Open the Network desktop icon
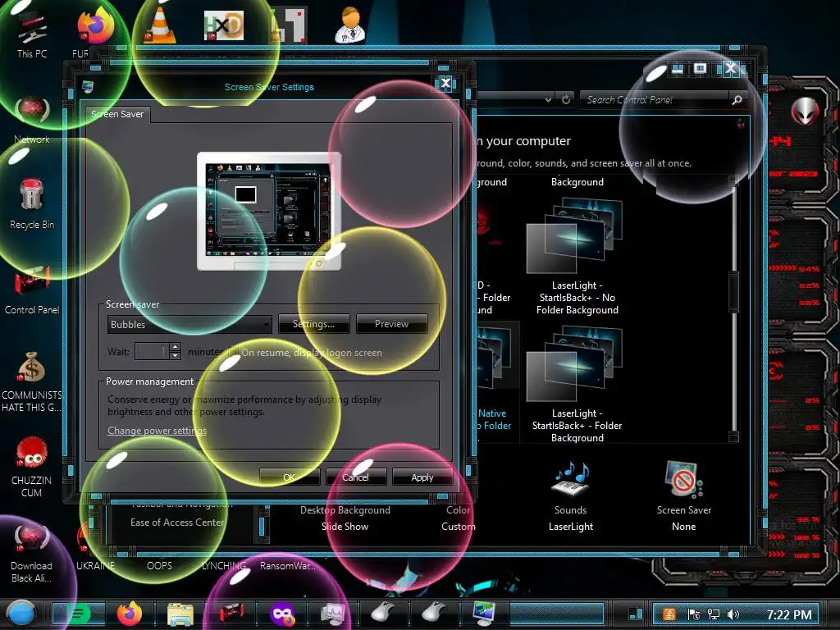 [32, 120]
